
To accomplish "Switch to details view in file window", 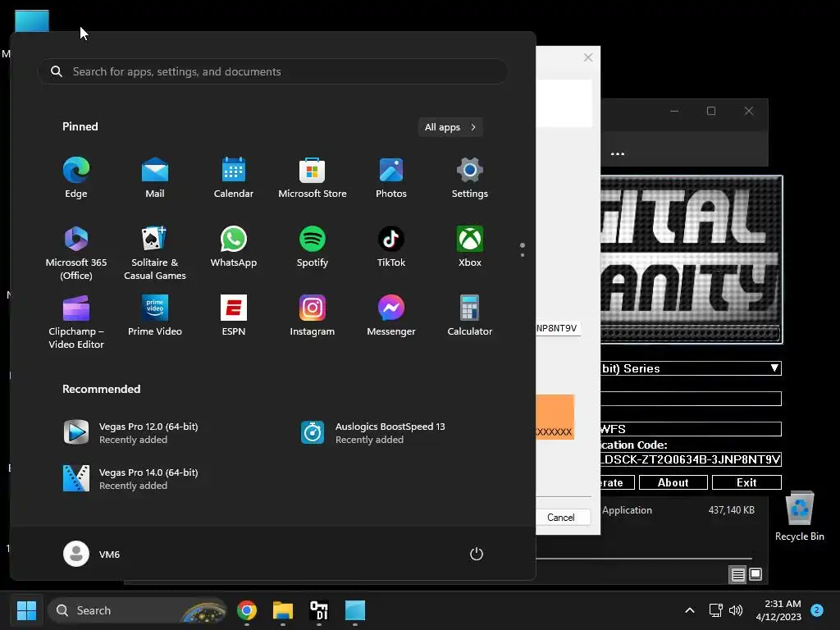I will (x=737, y=574).
